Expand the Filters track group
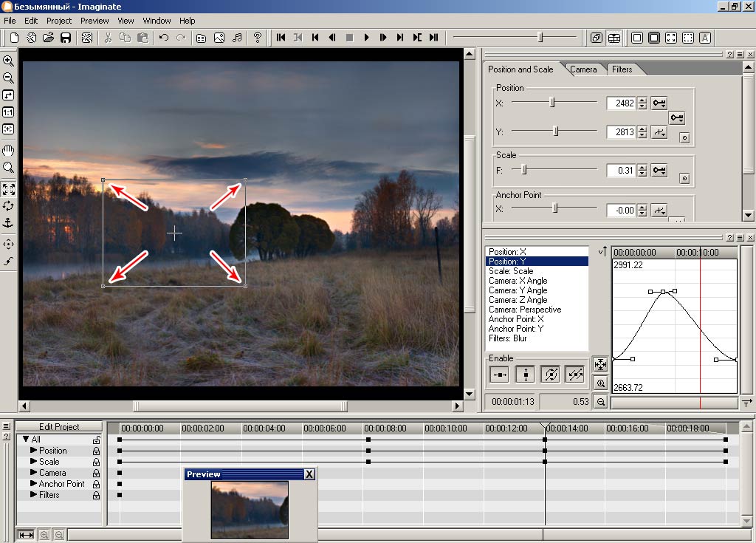 coord(33,495)
